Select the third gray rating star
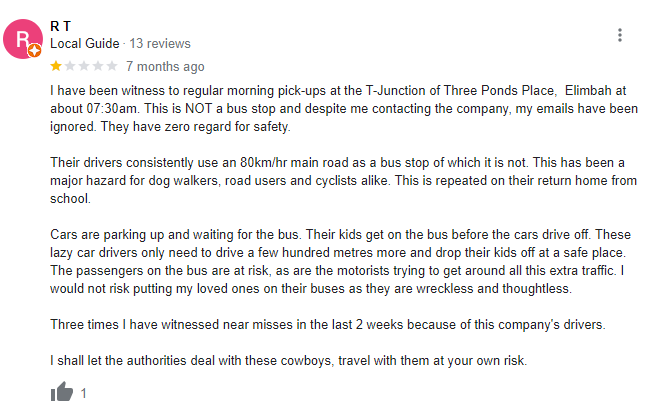 (x=84, y=66)
